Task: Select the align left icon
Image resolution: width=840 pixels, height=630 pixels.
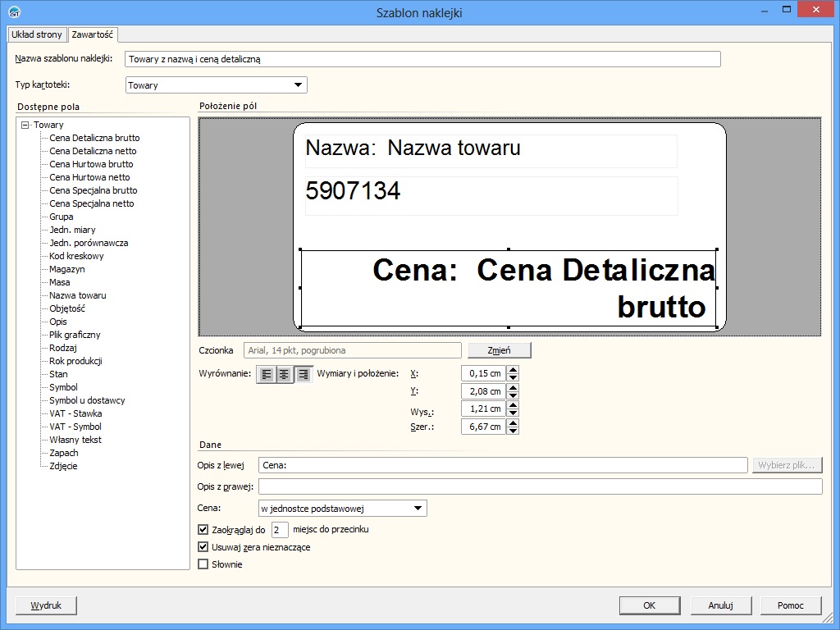Action: point(267,374)
